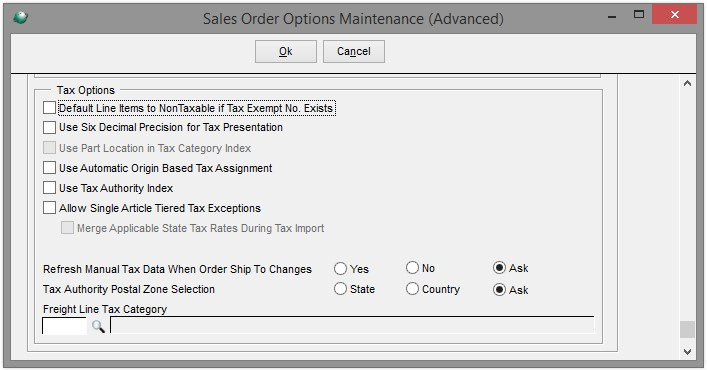This screenshot has height=370, width=707.
Task: Select State for Postal Zone Selection
Action: point(340,289)
